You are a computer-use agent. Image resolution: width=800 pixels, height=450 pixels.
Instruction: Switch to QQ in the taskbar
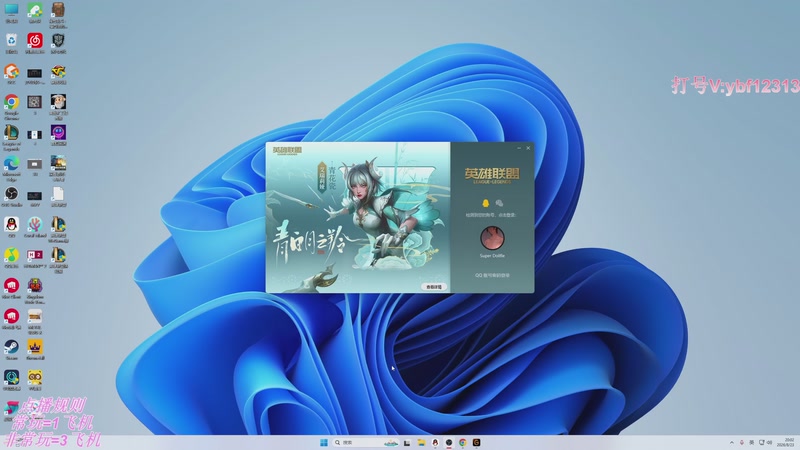coord(435,442)
